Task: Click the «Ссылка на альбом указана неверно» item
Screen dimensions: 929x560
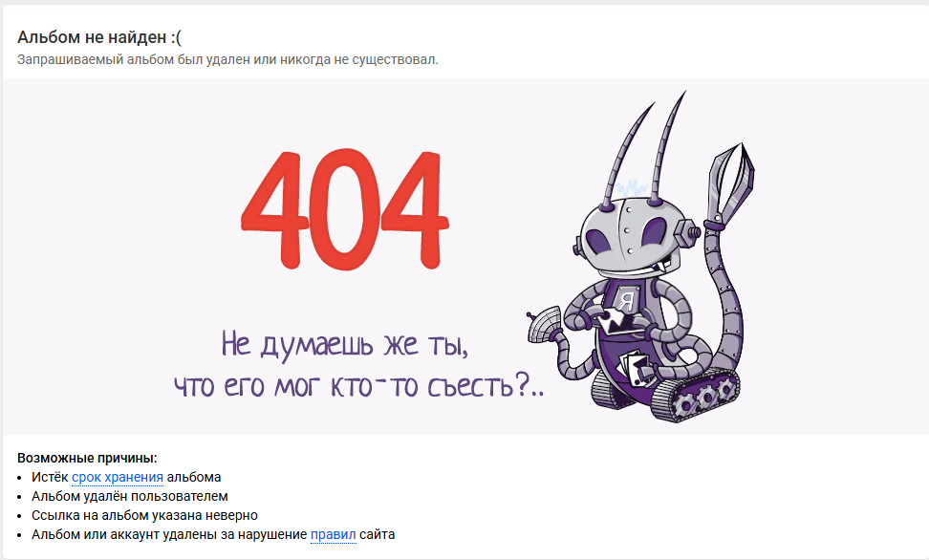Action: point(144,515)
